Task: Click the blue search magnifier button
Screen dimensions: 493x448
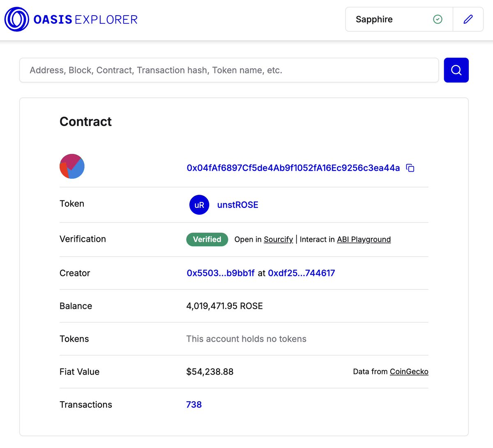Action: tap(456, 70)
